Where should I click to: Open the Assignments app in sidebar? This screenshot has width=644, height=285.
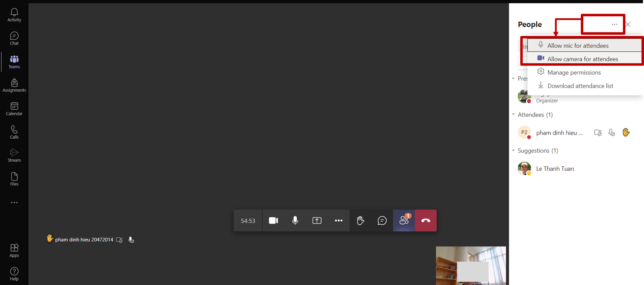coord(14,85)
